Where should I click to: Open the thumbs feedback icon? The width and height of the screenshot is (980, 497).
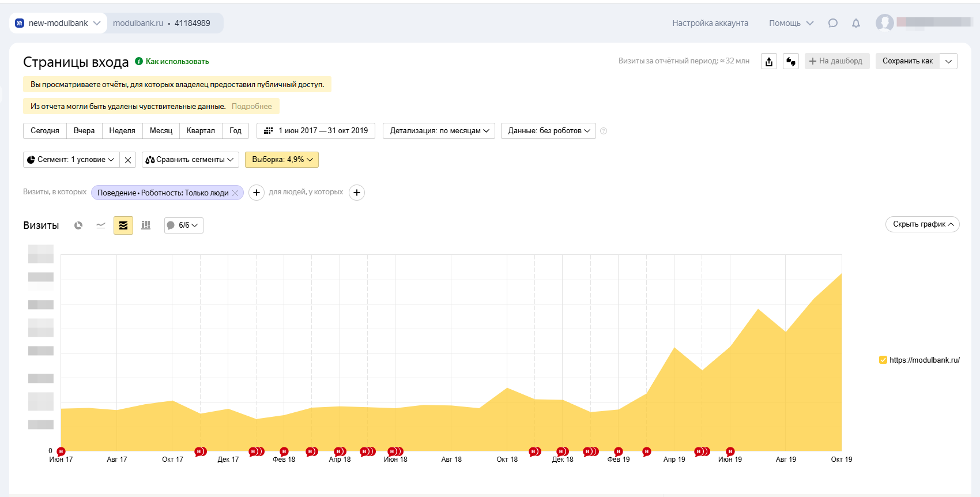[x=791, y=61]
